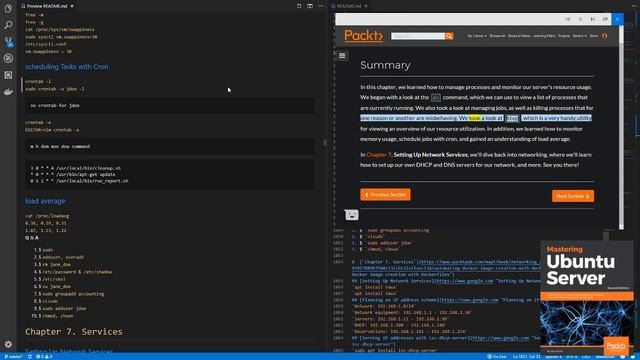This screenshot has width=640, height=360.
Task: Click the 'sudo adduser jdoe' list item in preview
Action: click(x=64, y=309)
